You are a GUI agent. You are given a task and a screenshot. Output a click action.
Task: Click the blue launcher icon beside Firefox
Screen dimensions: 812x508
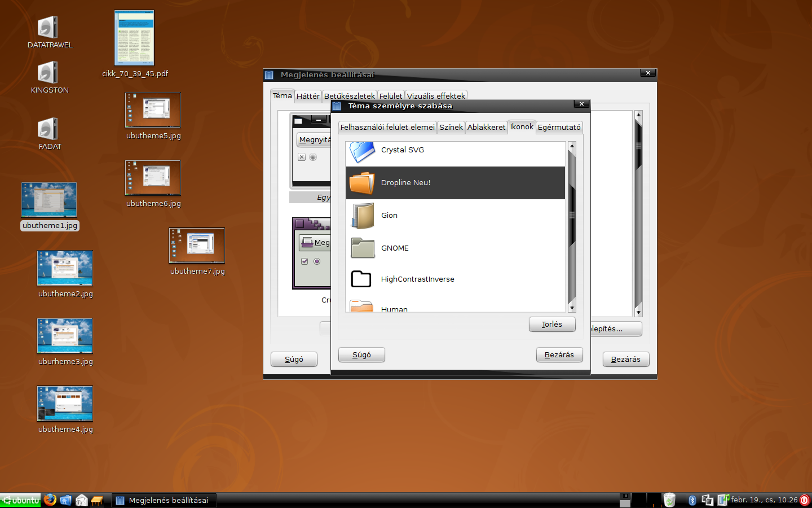point(66,500)
